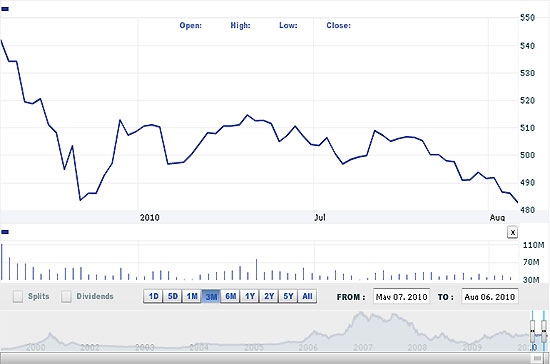The width and height of the screenshot is (550, 364).
Task: Choose the 1M range button
Action: tap(192, 296)
